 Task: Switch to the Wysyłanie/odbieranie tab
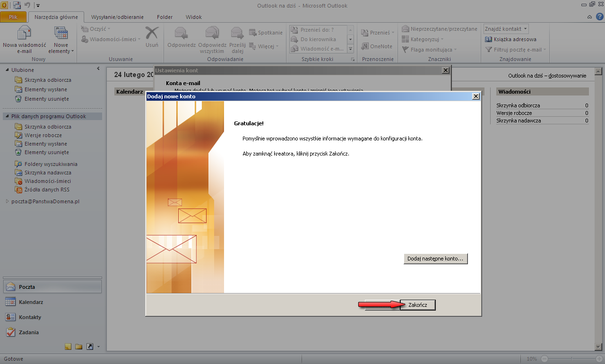click(x=117, y=17)
